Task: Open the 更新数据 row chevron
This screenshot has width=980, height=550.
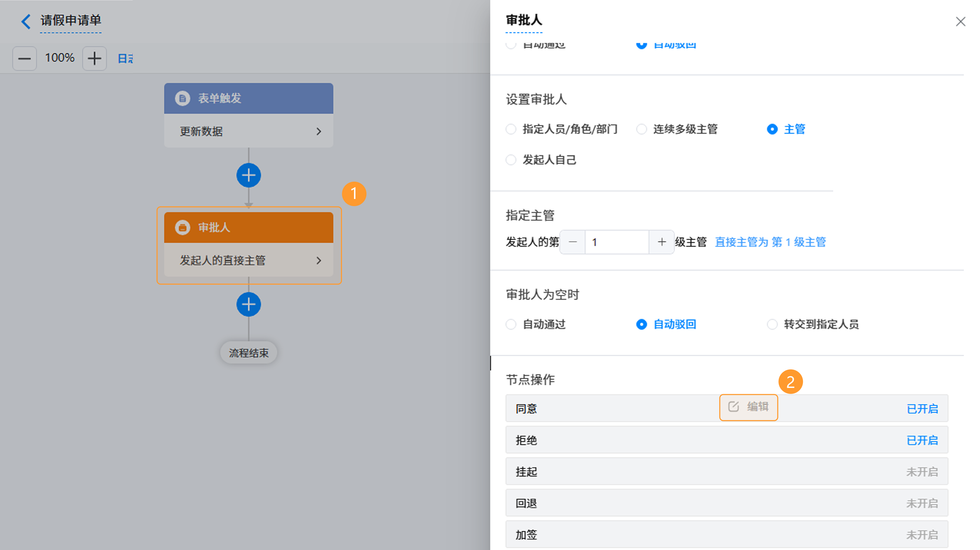Action: 319,132
